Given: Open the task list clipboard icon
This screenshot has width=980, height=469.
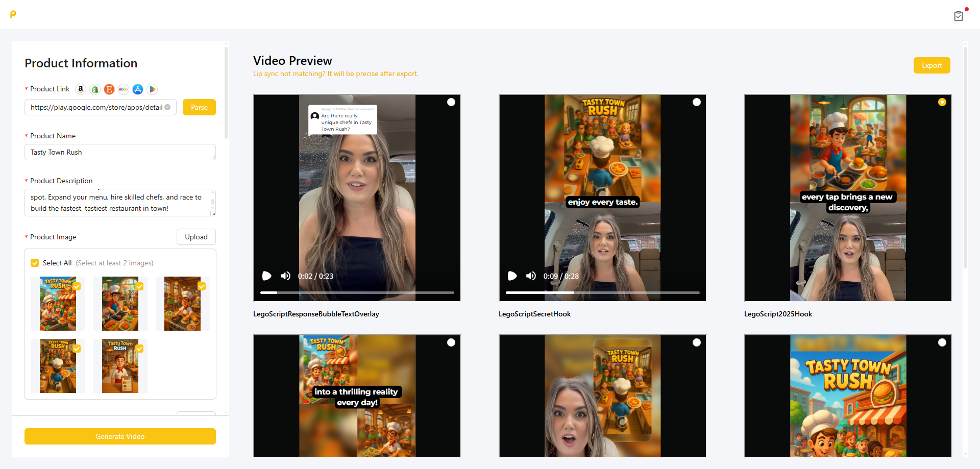Looking at the screenshot, I should pyautogui.click(x=958, y=16).
